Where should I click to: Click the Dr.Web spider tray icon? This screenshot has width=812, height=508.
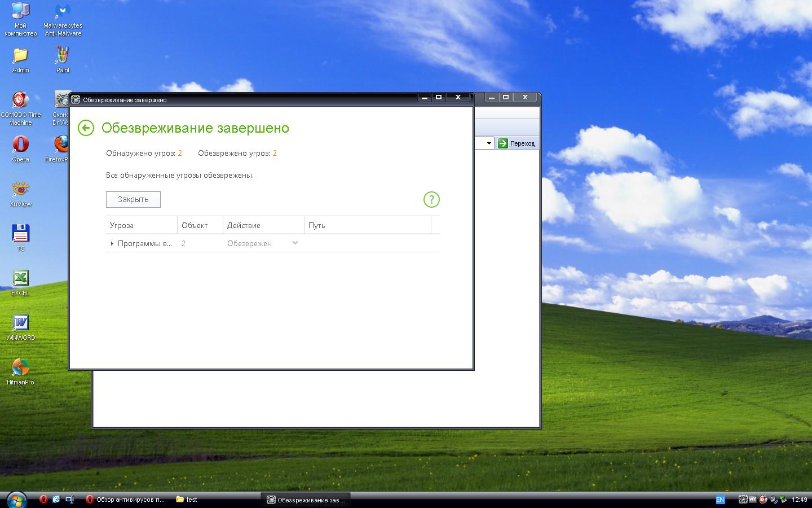coord(743,500)
